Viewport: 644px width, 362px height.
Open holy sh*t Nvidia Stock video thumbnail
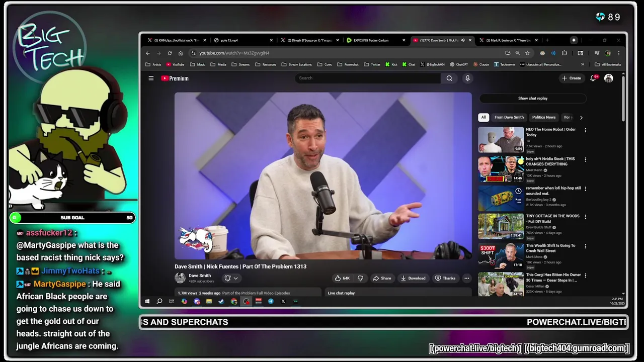point(501,169)
